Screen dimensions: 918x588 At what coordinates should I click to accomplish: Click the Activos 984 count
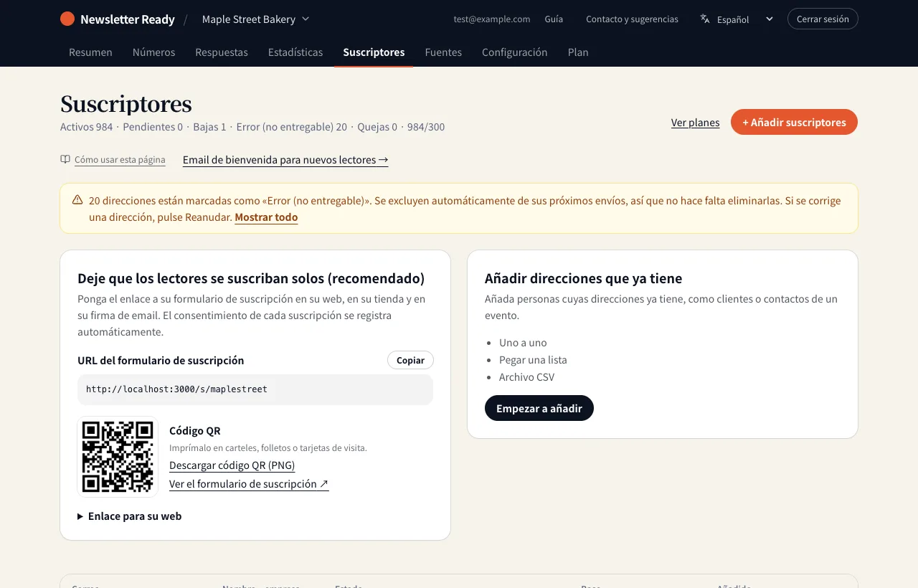87,127
